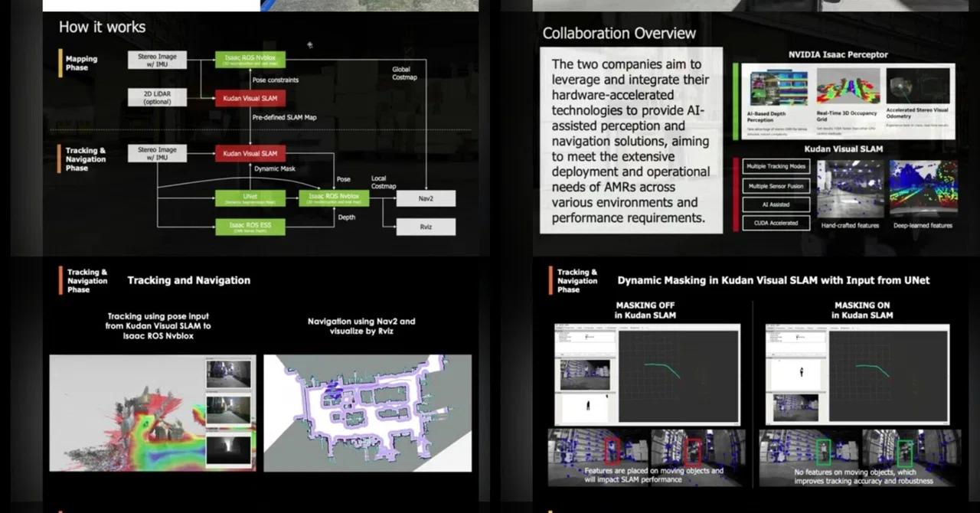Select the 'Mapping Phase' label
Image resolution: width=980 pixels, height=513 pixels.
81,63
